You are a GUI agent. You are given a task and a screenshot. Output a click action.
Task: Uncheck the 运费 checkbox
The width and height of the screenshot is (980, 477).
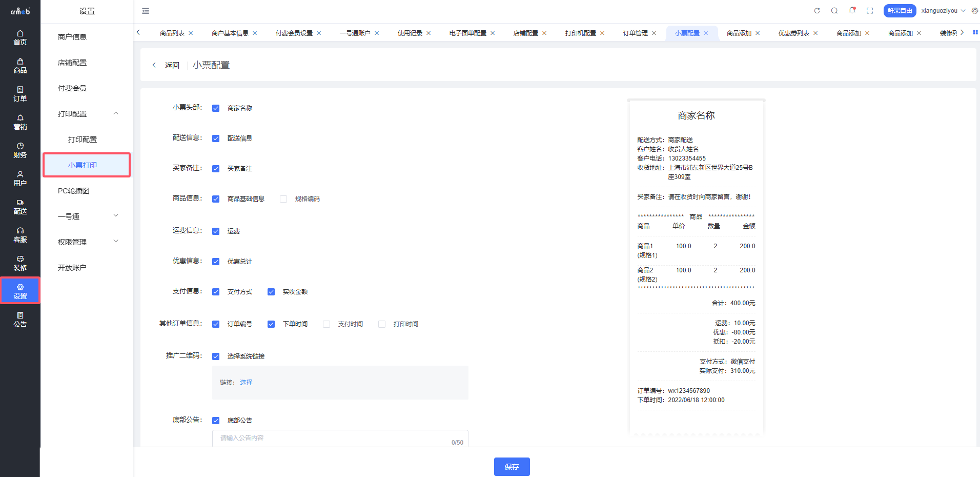216,231
